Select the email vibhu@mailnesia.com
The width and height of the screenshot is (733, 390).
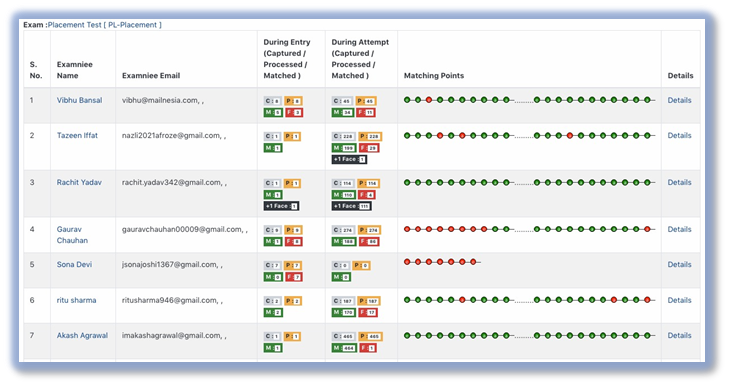click(x=160, y=100)
